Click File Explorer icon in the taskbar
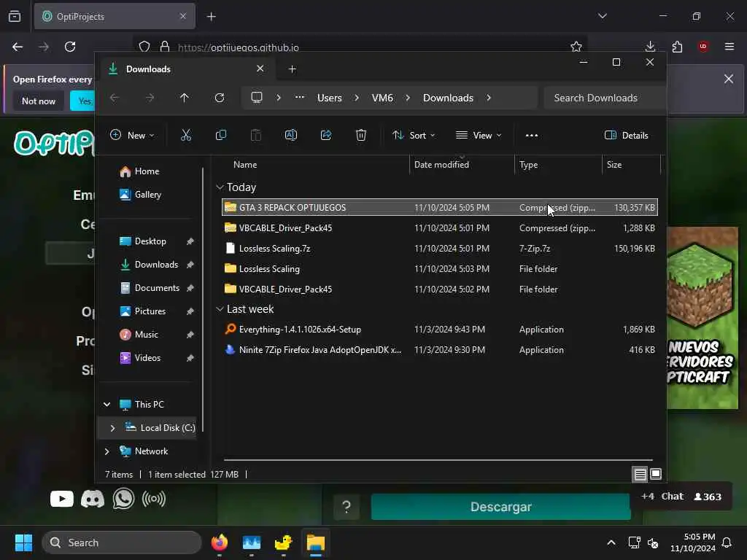Viewport: 747px width, 560px height. coord(315,542)
